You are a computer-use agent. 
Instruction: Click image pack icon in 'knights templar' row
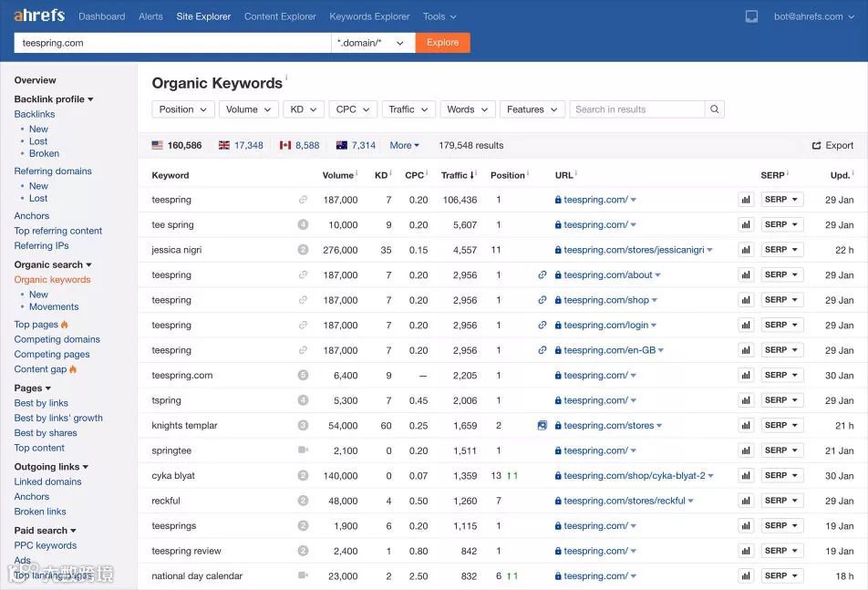(x=542, y=425)
